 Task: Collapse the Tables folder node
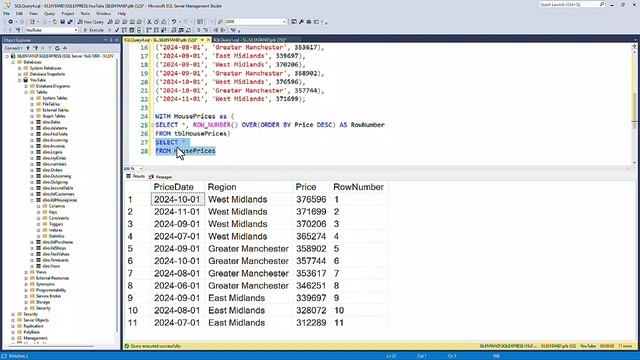[26, 92]
